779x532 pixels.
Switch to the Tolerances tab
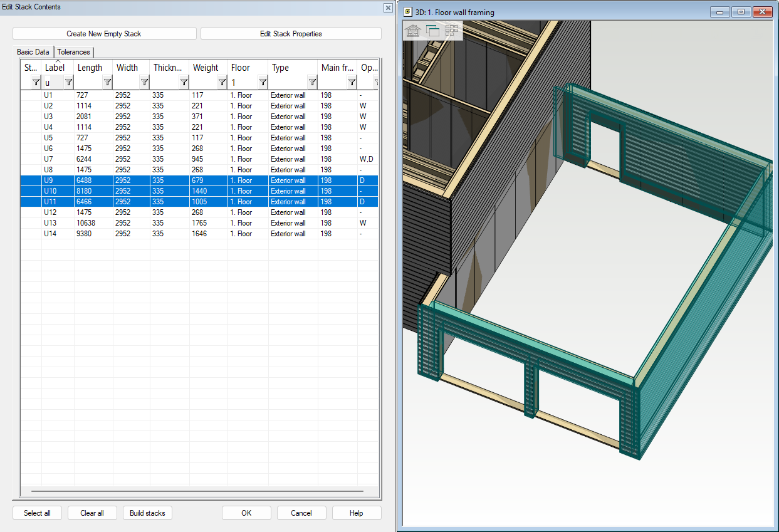(74, 52)
